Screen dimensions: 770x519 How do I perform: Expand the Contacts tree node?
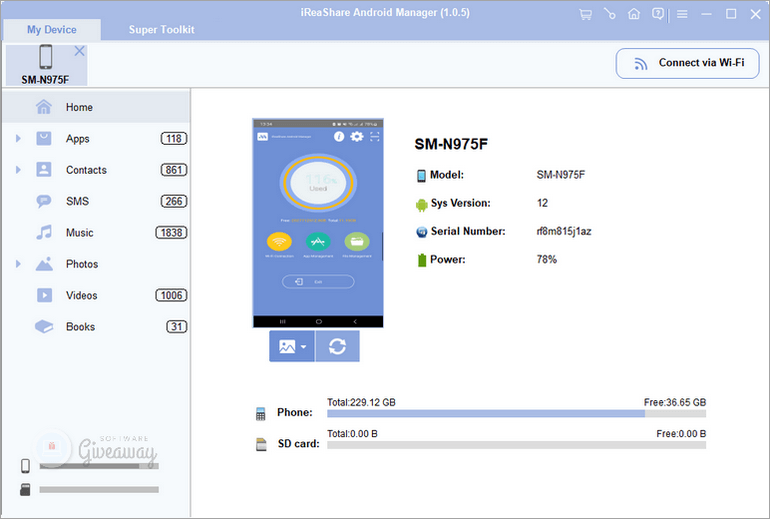pyautogui.click(x=18, y=170)
